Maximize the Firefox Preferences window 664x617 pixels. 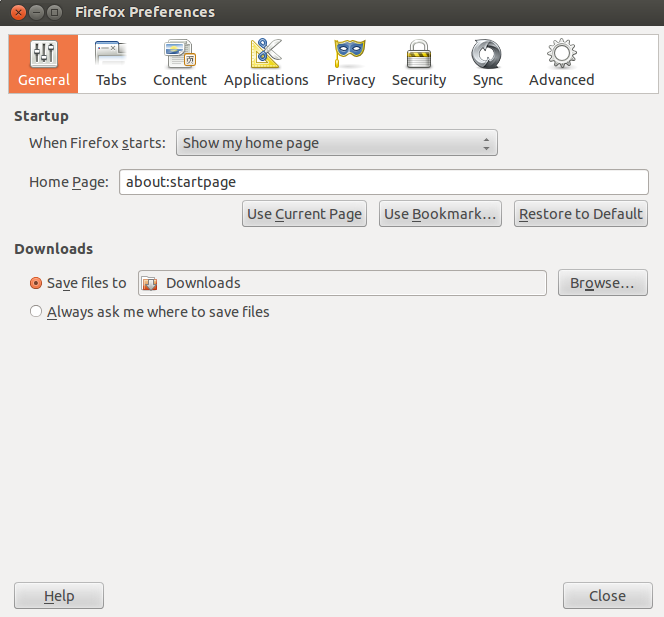pos(54,12)
